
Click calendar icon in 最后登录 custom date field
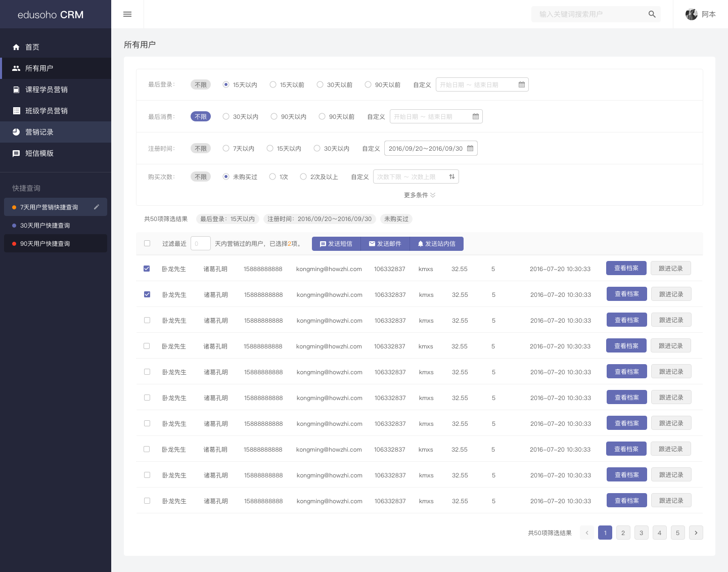click(522, 84)
